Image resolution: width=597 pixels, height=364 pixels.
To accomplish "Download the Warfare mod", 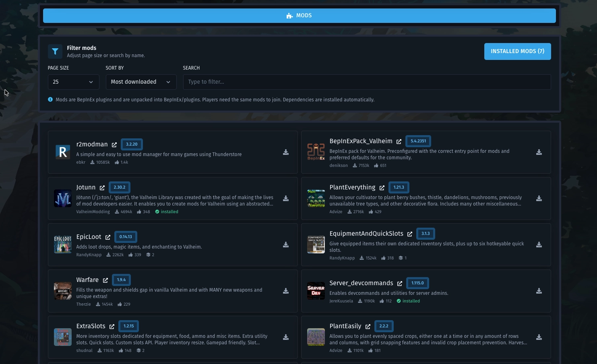I will [x=286, y=291].
